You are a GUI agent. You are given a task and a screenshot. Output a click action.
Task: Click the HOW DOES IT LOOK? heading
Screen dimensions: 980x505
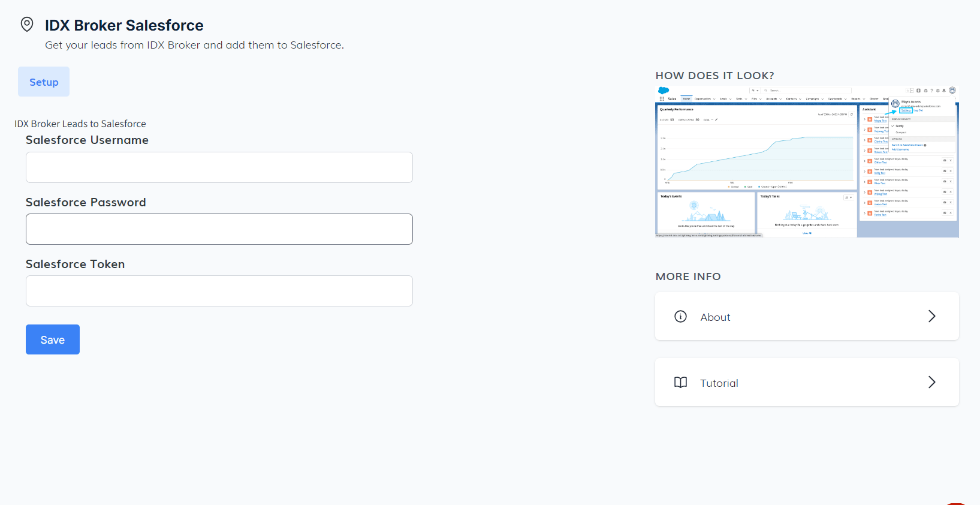(714, 76)
